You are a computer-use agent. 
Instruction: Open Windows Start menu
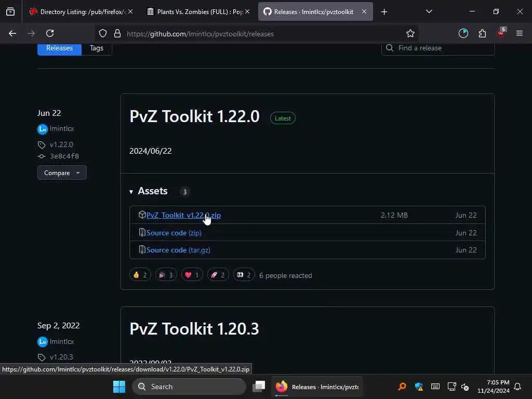(119, 387)
